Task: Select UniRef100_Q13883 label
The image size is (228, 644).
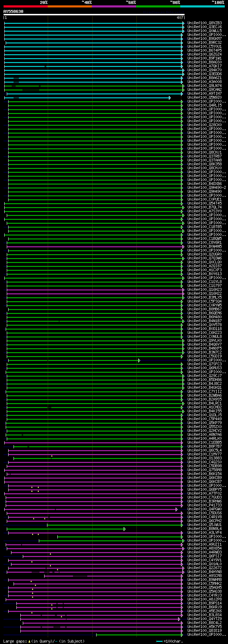Action: click(204, 458)
